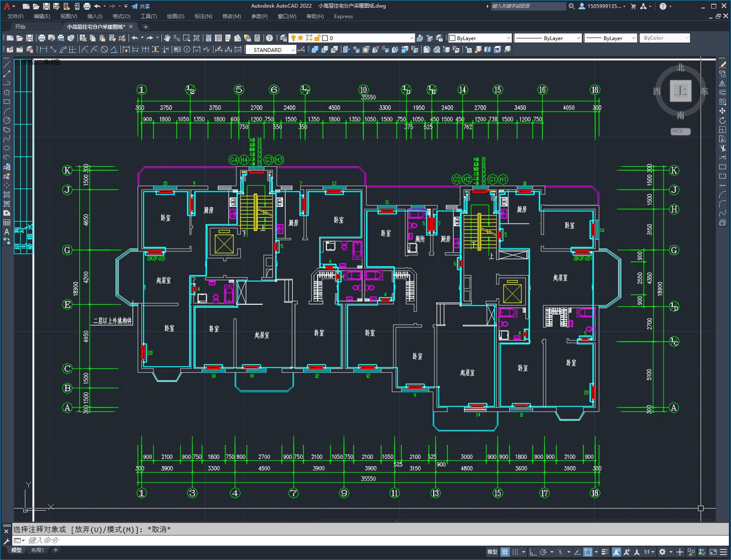Image resolution: width=731 pixels, height=560 pixels.
Task: Click the Linear dimension tool
Action: click(x=43, y=50)
